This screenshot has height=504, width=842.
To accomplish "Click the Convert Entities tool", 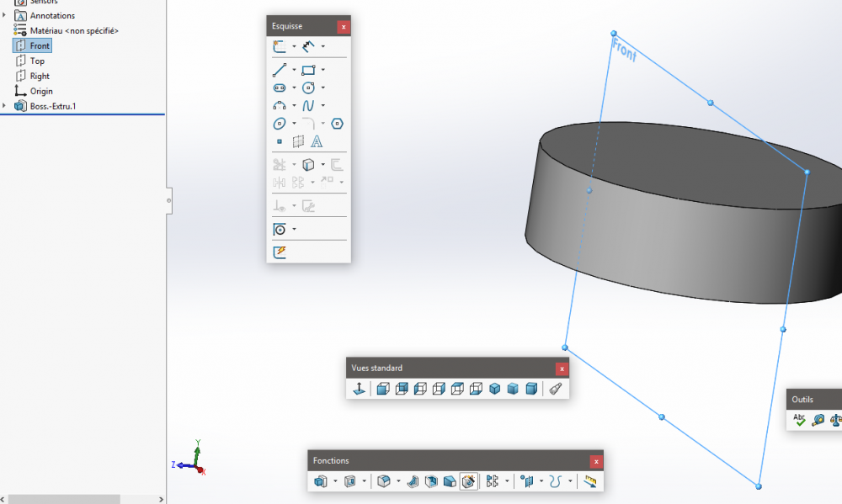I will click(308, 164).
